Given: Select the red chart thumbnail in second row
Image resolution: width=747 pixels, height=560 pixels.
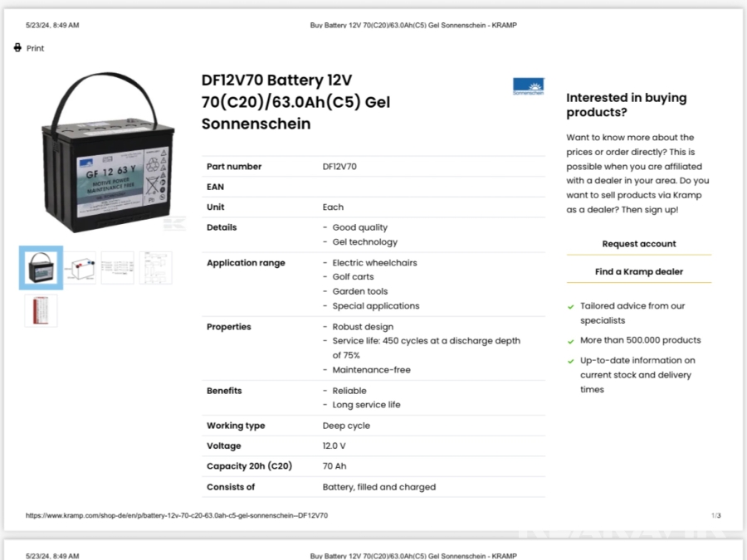Looking at the screenshot, I should [x=41, y=309].
